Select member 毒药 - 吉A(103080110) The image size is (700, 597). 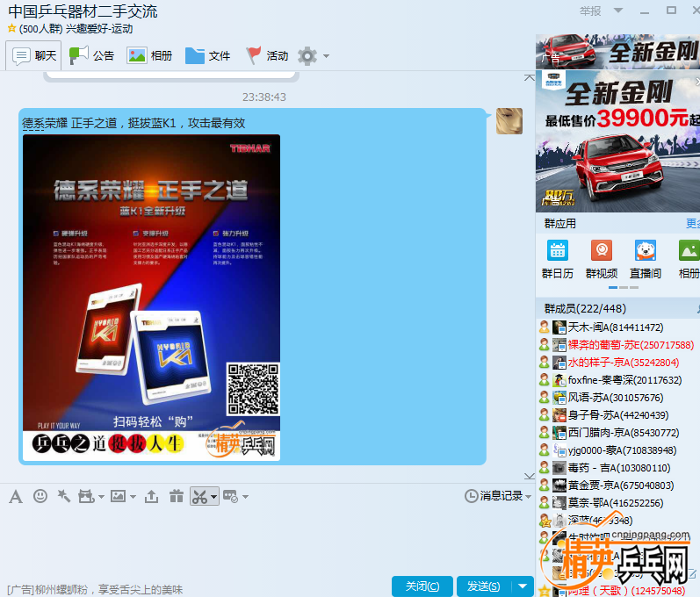[x=617, y=468]
